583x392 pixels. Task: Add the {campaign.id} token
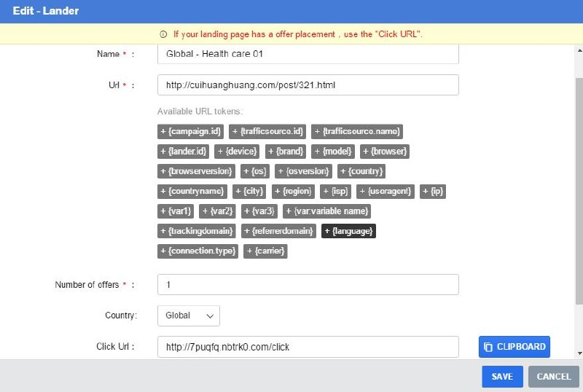tap(190, 132)
